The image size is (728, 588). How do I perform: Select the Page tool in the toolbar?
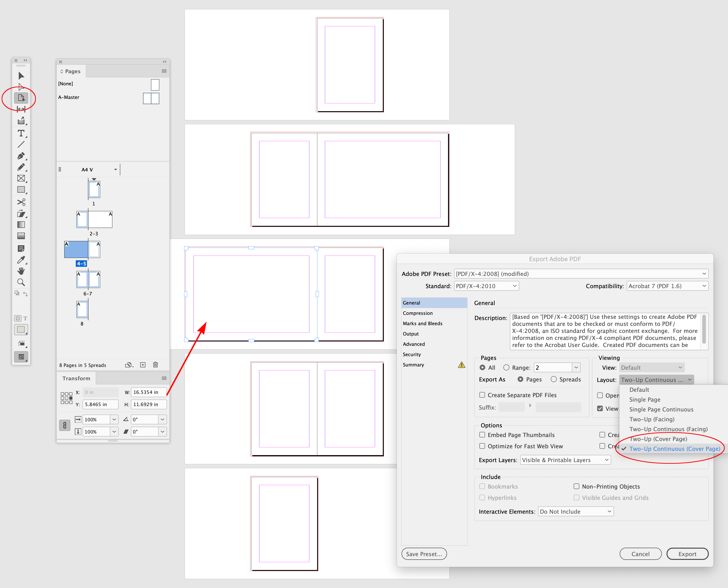click(x=21, y=98)
